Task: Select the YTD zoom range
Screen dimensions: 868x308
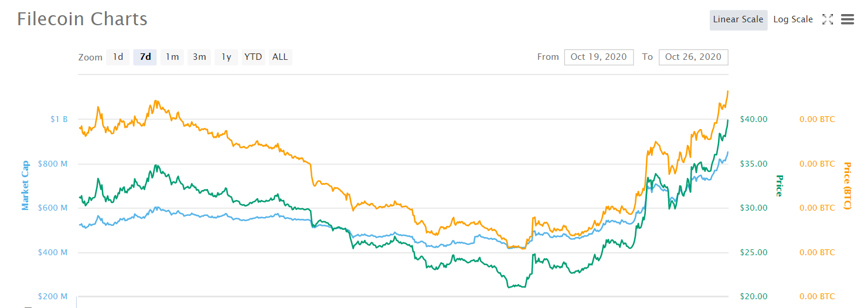Action: click(253, 57)
